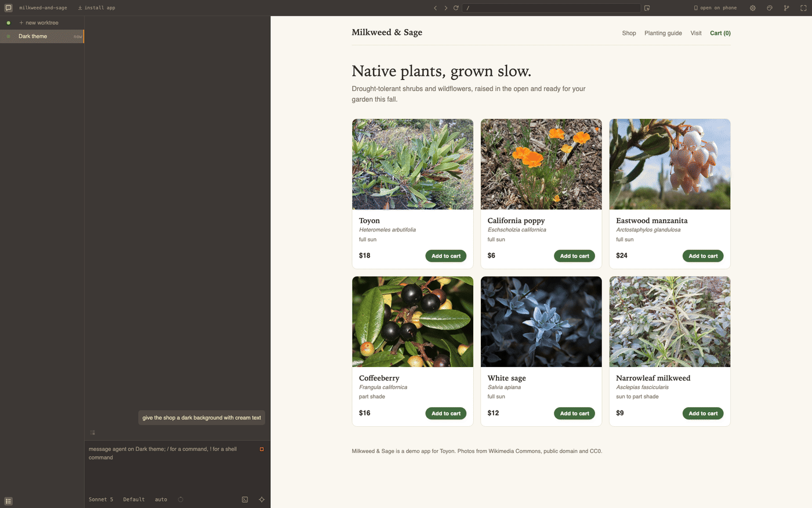Open the Planting guide nav link
812x508 pixels.
[663, 33]
